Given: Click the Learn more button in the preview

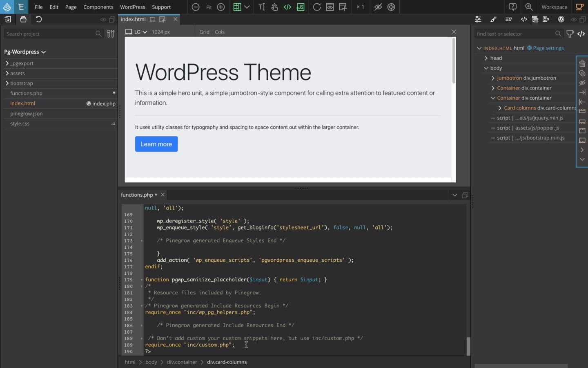Looking at the screenshot, I should click(x=156, y=144).
